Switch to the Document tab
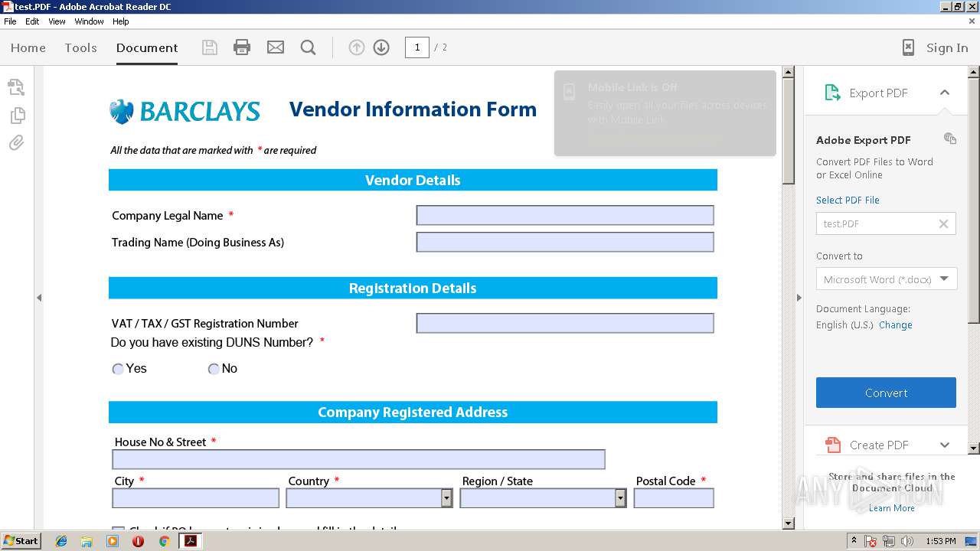Image resolution: width=980 pixels, height=551 pixels. pos(147,47)
